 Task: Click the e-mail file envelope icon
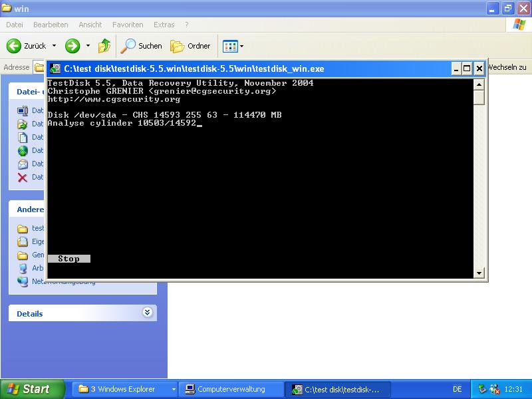(23, 164)
